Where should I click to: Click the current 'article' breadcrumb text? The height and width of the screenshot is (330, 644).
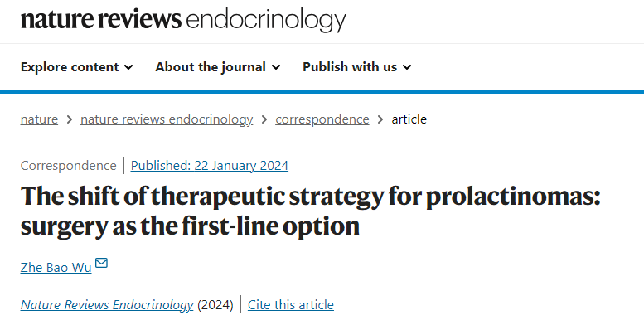coord(409,119)
